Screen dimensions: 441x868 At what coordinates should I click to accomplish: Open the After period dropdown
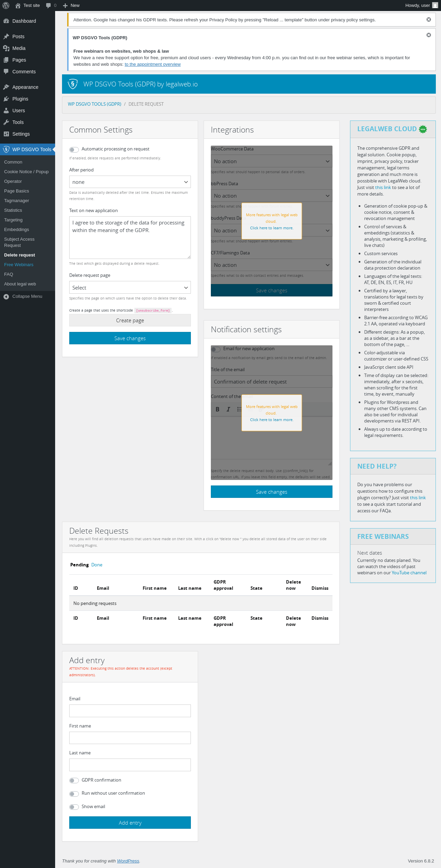[x=130, y=182]
